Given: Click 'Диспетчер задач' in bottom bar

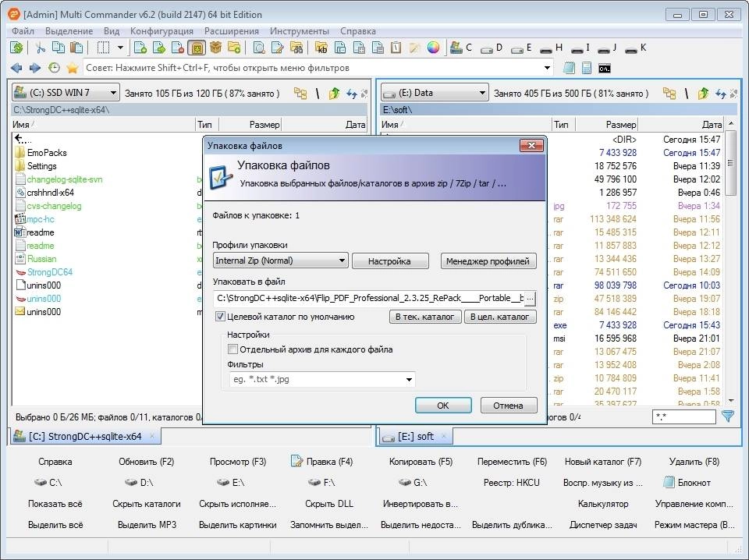Looking at the screenshot, I should click(x=603, y=525).
